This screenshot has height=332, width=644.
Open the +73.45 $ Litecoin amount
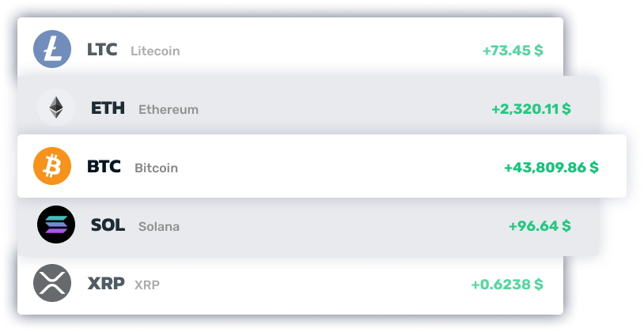coord(513,51)
